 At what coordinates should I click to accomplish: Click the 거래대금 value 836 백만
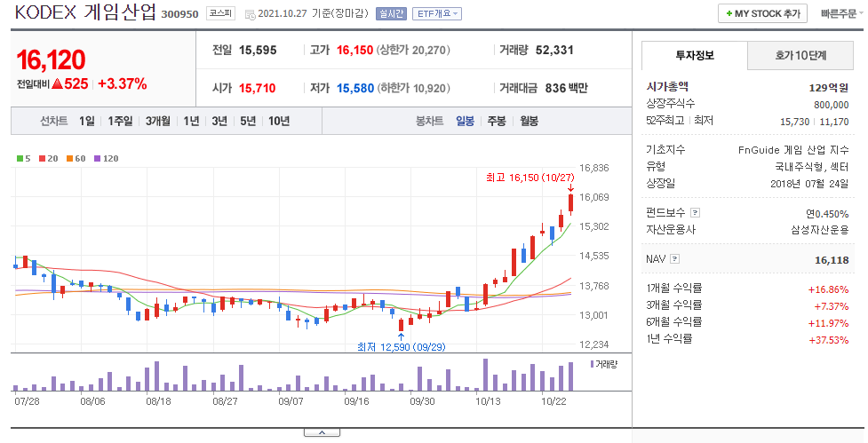point(566,88)
